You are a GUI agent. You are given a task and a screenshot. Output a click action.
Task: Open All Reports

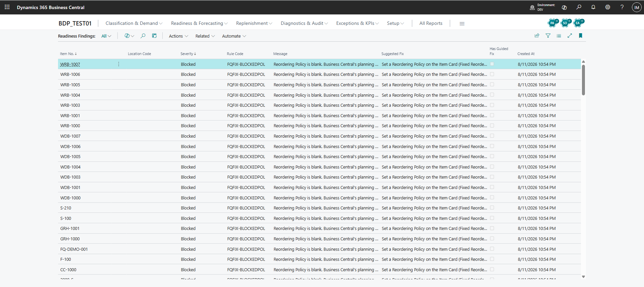click(x=431, y=23)
